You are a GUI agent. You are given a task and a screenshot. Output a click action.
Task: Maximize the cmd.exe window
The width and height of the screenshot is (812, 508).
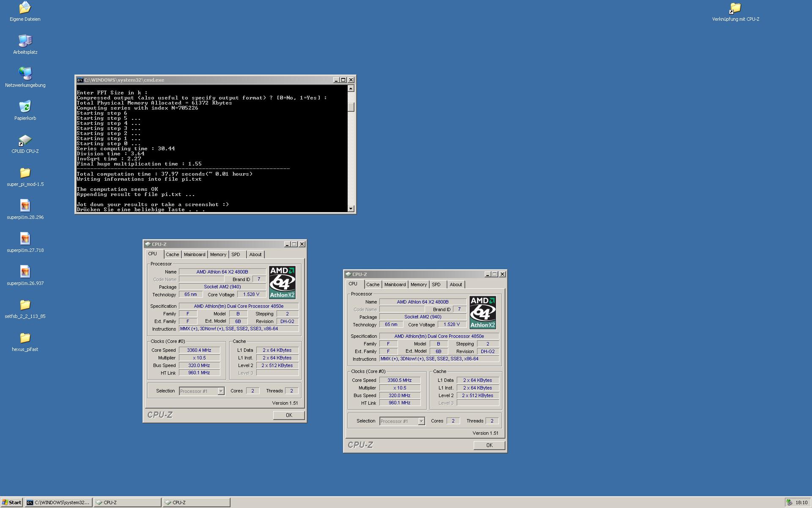(x=343, y=80)
